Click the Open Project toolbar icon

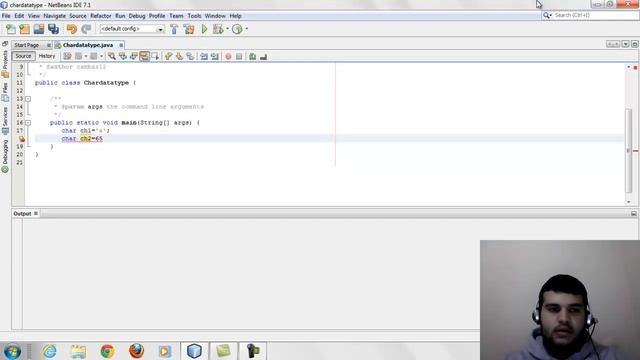coord(39,29)
